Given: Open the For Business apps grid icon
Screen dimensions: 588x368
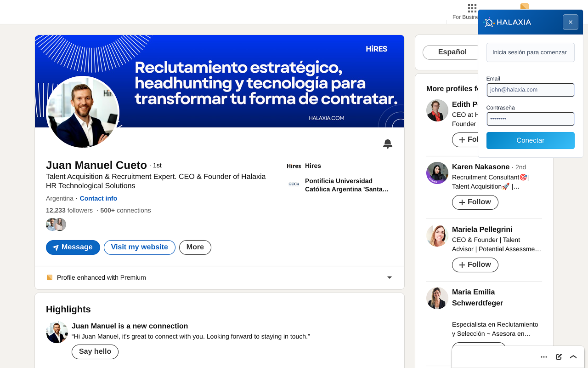Looking at the screenshot, I should [472, 8].
